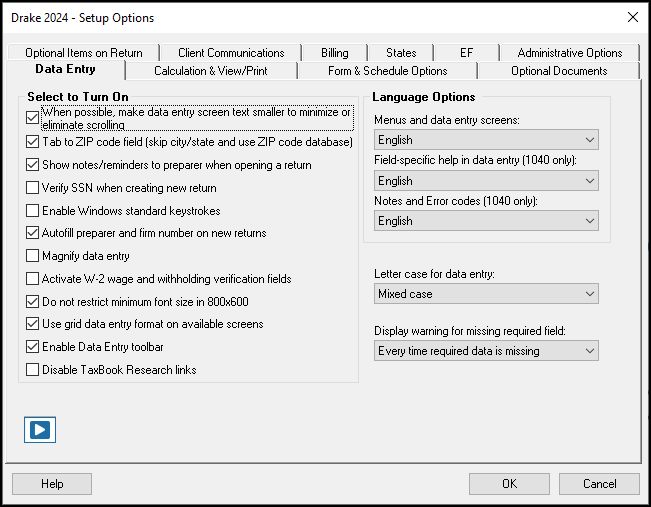
Task: Enable Windows standard keystrokes checkbox
Action: pos(32,211)
